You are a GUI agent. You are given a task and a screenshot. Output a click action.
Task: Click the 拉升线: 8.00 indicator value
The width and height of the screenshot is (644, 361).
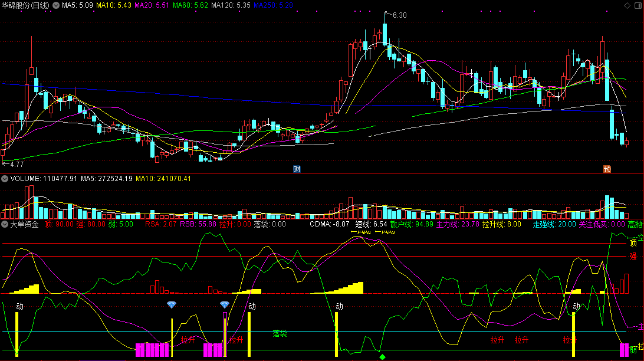[x=501, y=224]
